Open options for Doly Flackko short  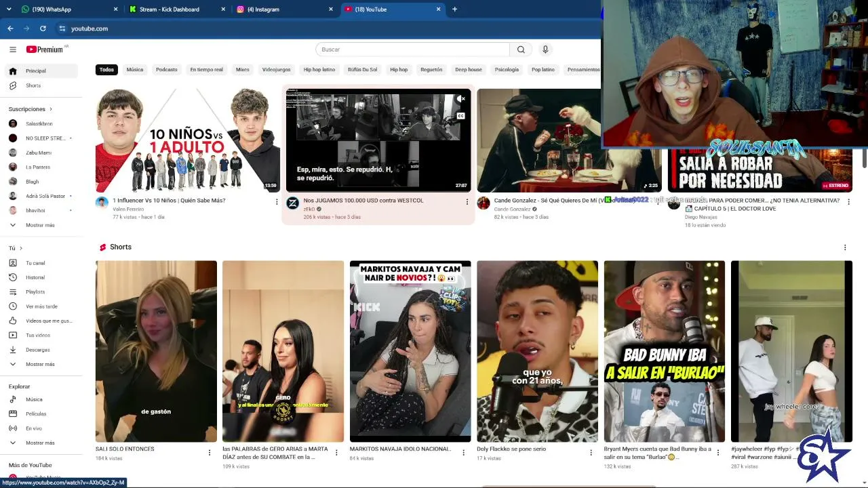591,452
